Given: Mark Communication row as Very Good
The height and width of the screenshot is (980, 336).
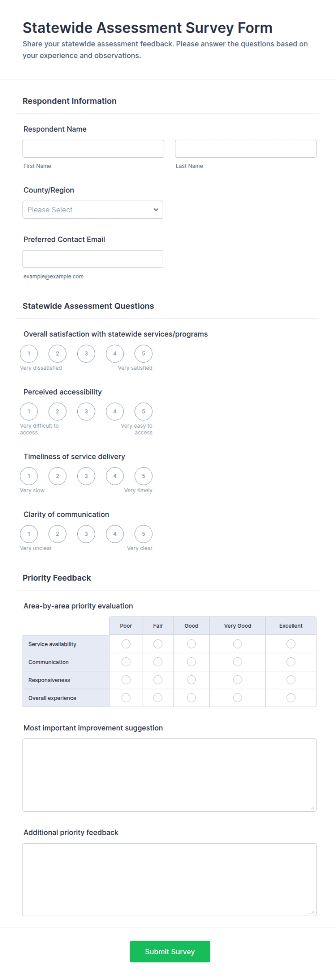Looking at the screenshot, I should 238,662.
